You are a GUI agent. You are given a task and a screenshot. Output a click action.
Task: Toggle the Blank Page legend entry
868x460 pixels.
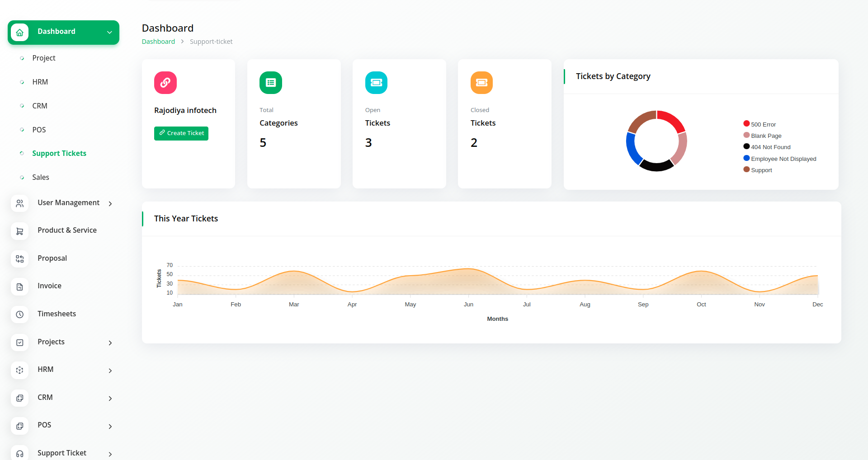765,136
